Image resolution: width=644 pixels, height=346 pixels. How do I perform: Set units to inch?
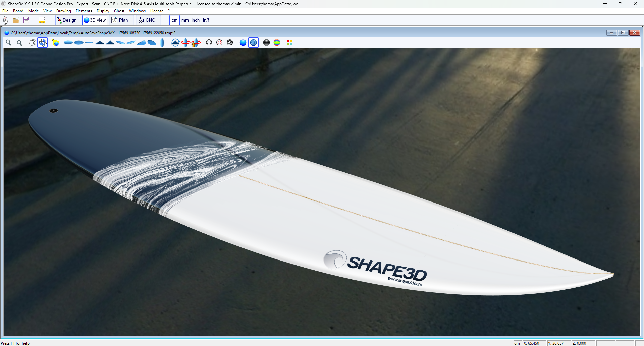point(196,20)
